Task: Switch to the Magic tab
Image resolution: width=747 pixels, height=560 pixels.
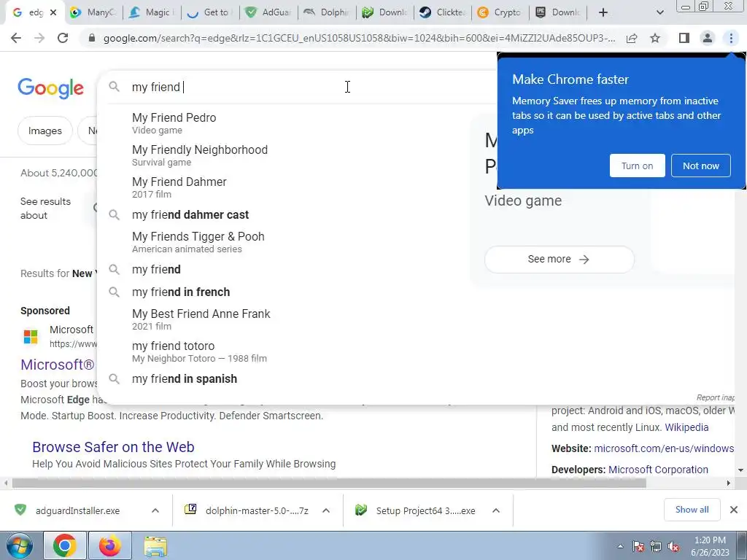Action: (152, 12)
